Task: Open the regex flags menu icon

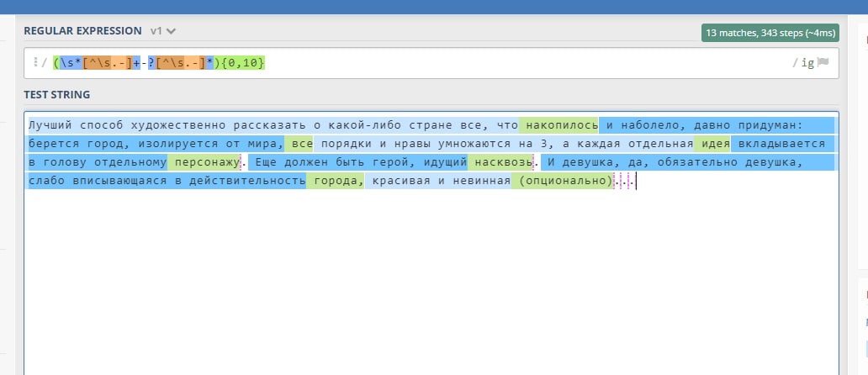Action: coord(823,62)
